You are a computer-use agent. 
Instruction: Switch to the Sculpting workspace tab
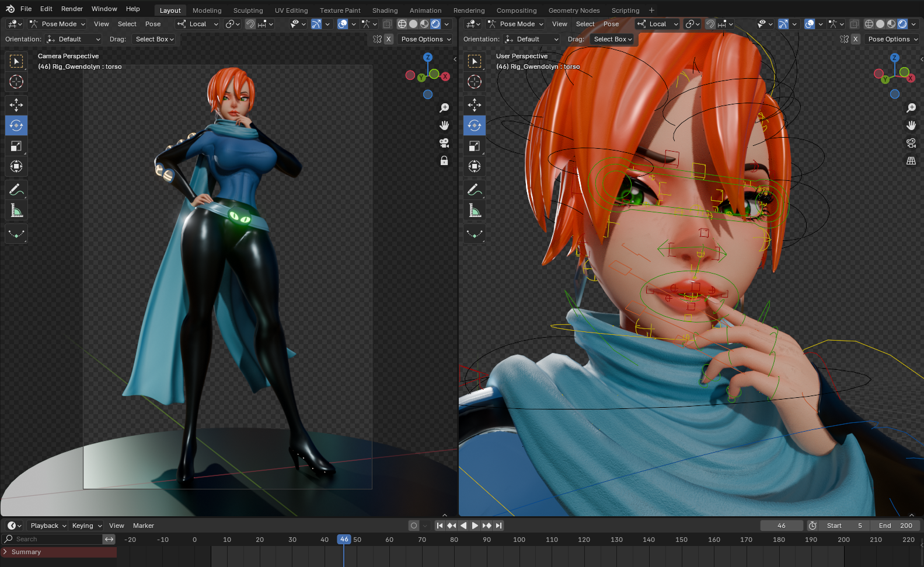(248, 10)
